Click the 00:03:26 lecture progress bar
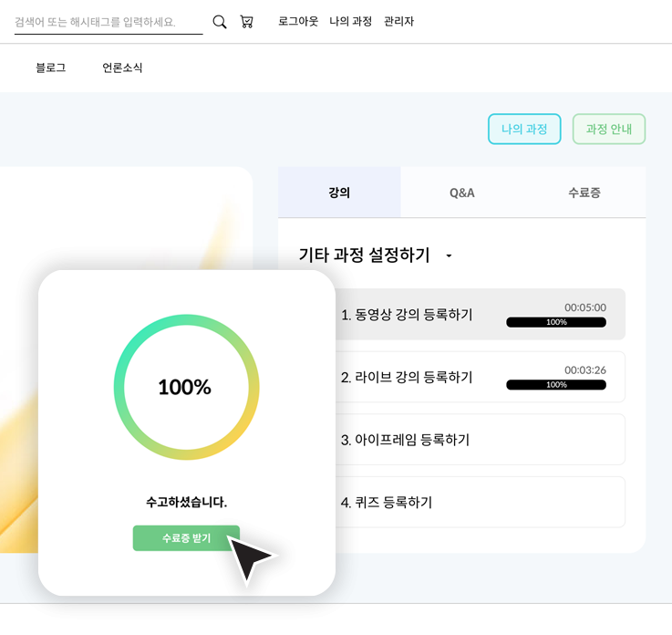 [x=556, y=385]
